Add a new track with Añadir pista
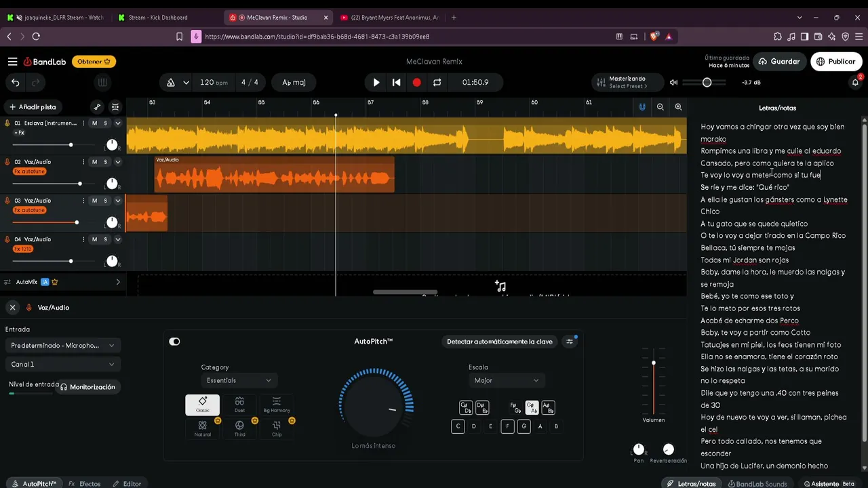The width and height of the screenshot is (868, 488). point(33,107)
